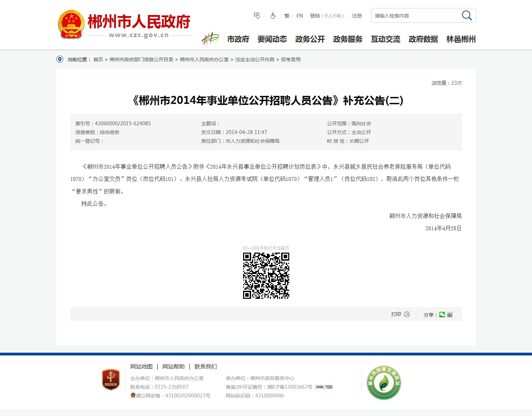The width and height of the screenshot is (532, 416).
Task: Click the 登陆 login link
Action: [x=315, y=16]
